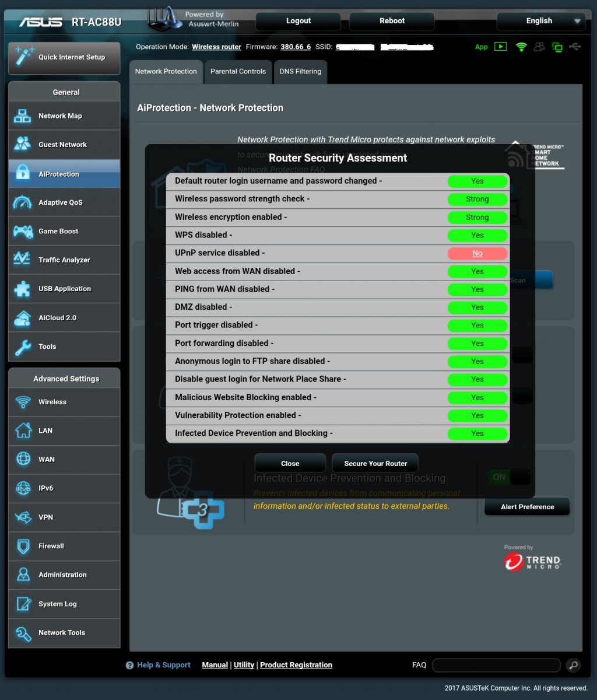
Task: Click 'WPS disabled' row text
Action: 203,235
